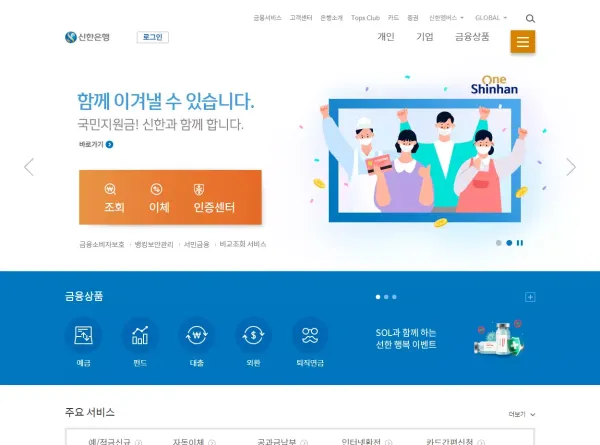Select second 금융상품 carousel dot

tap(386, 297)
